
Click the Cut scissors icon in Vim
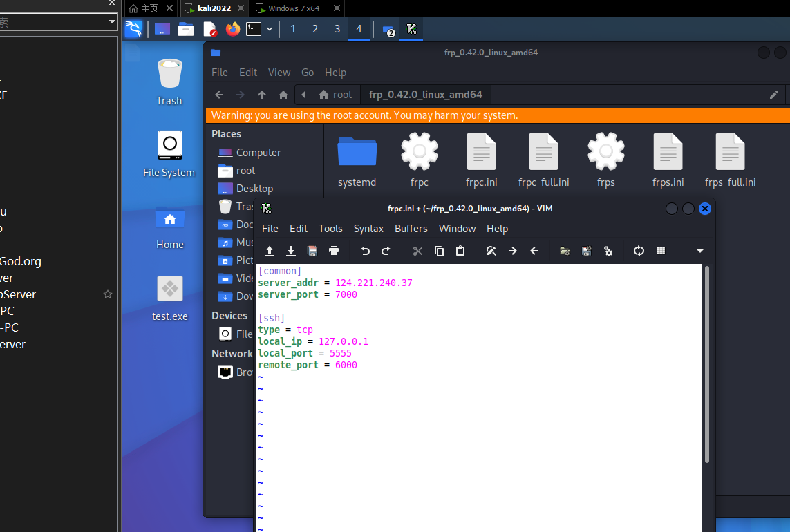[417, 251]
